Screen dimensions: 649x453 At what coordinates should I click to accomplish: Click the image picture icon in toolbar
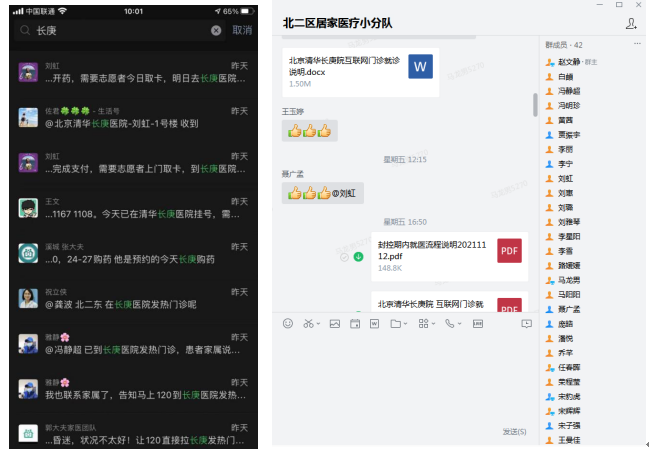pyautogui.click(x=335, y=324)
